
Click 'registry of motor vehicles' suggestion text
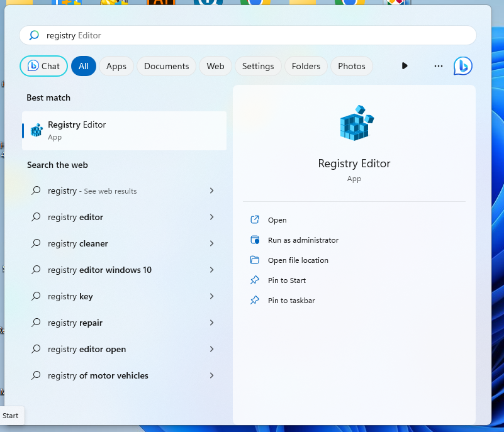98,375
